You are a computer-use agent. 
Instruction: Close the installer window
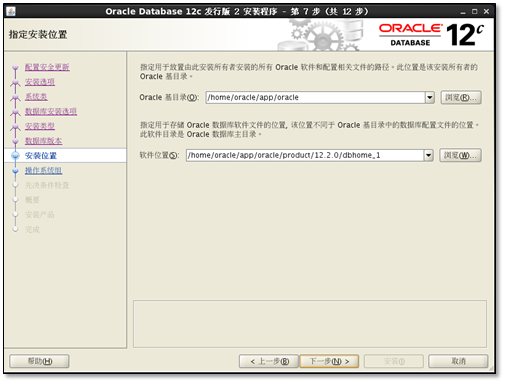click(x=486, y=12)
